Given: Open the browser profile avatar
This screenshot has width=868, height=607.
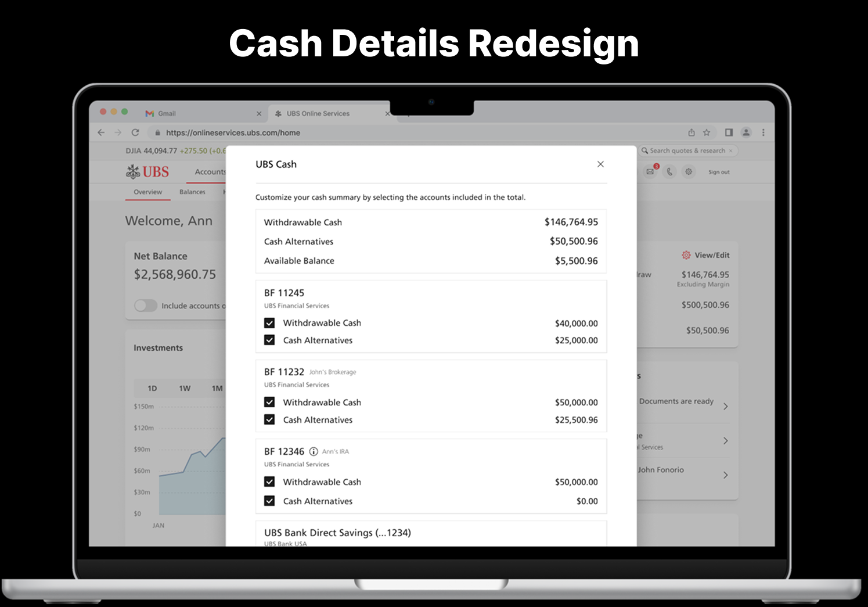Looking at the screenshot, I should pyautogui.click(x=747, y=132).
